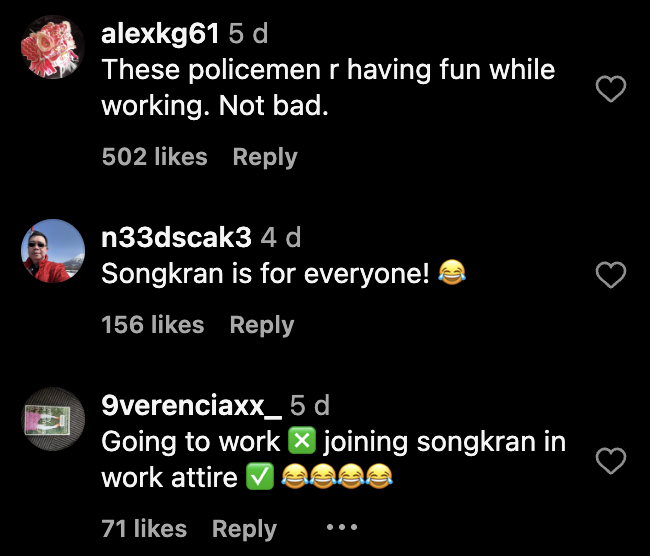The width and height of the screenshot is (650, 556).
Task: Like 9verenciaxx_'s comment with the heart
Action: click(x=610, y=460)
